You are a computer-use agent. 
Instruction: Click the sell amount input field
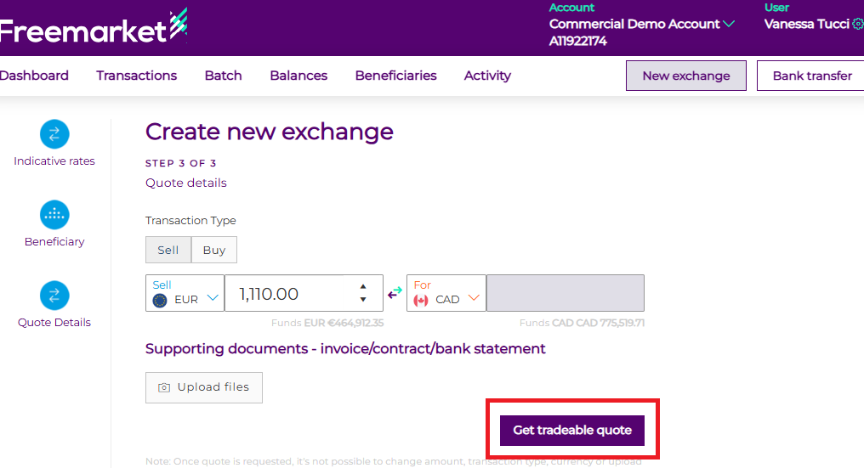click(290, 294)
